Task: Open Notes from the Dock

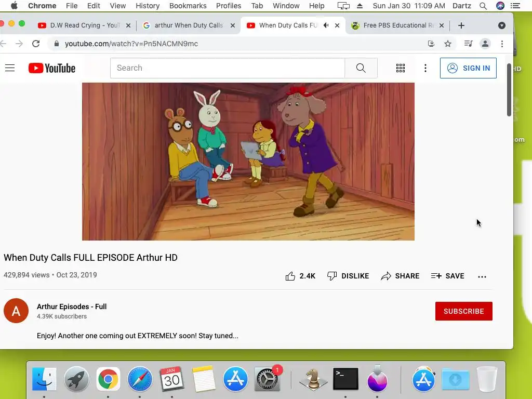Action: [x=204, y=379]
